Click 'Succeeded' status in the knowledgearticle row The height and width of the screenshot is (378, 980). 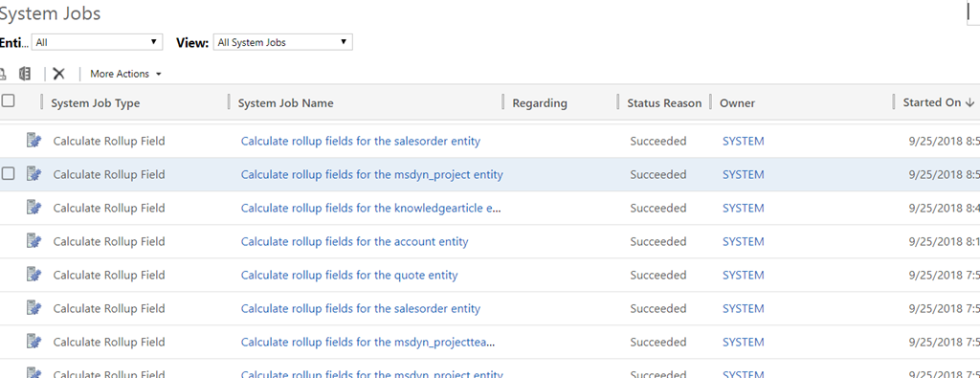(x=658, y=208)
